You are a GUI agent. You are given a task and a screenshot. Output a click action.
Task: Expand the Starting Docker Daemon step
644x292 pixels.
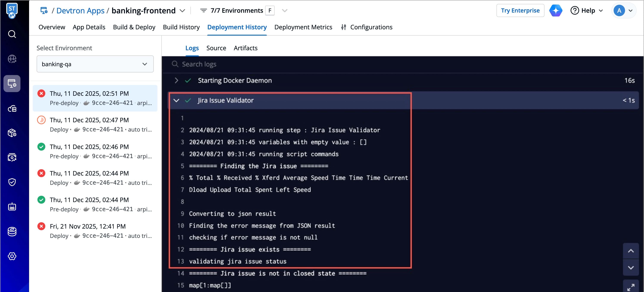pyautogui.click(x=176, y=80)
